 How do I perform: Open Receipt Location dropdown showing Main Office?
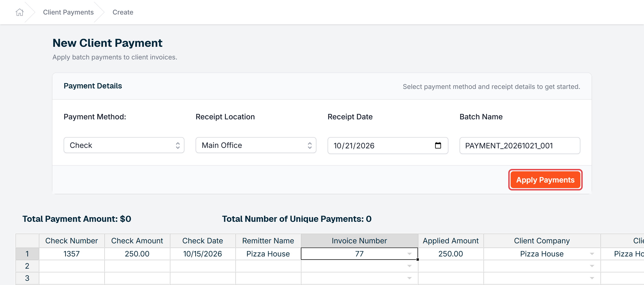tap(256, 145)
